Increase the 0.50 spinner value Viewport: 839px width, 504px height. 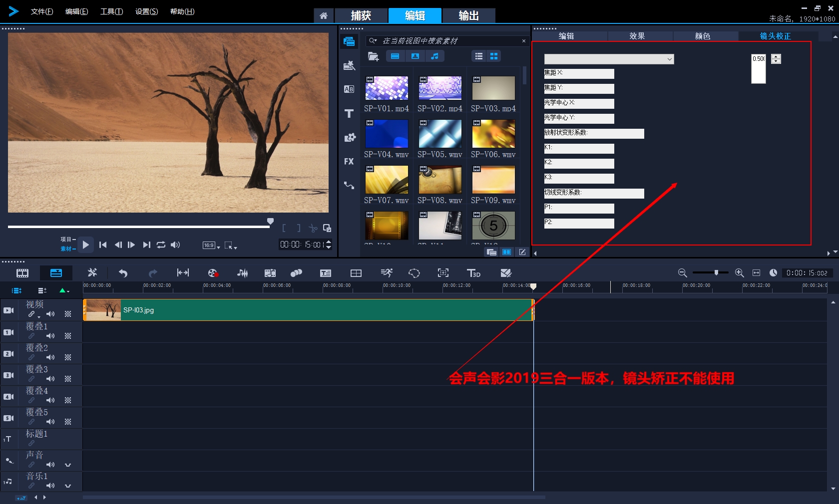click(776, 56)
